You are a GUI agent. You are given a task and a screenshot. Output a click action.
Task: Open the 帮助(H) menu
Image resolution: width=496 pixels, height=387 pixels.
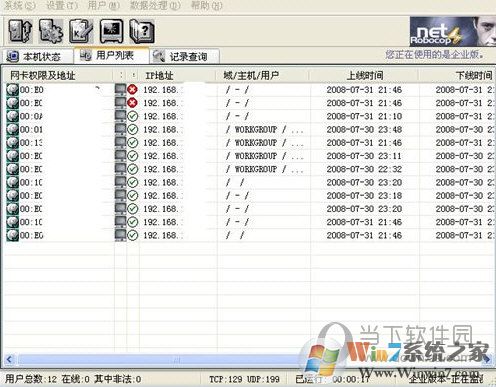tap(207, 6)
